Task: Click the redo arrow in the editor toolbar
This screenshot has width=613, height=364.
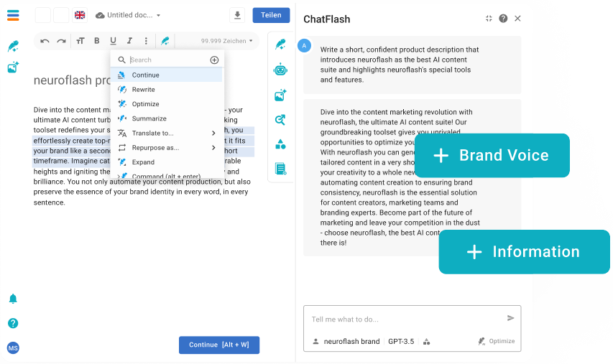Action: pyautogui.click(x=61, y=41)
